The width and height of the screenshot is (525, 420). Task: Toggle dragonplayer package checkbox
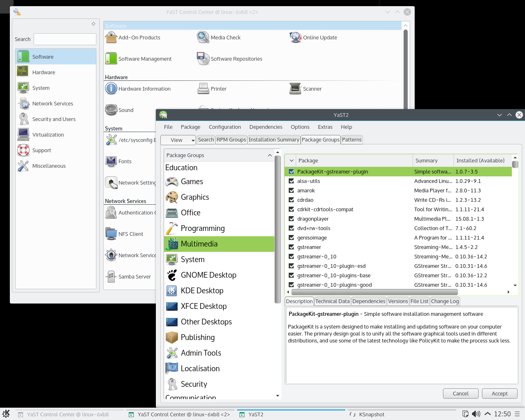(x=291, y=219)
